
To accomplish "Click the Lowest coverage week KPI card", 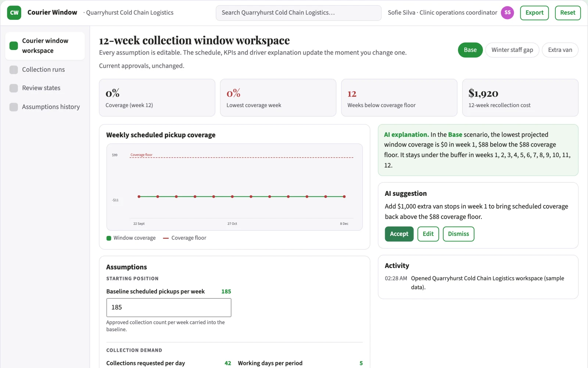I will coord(278,98).
